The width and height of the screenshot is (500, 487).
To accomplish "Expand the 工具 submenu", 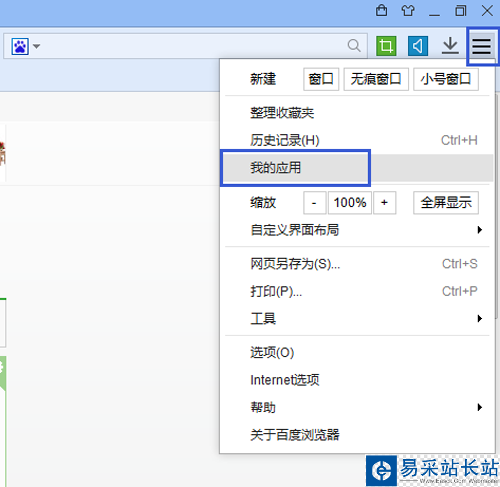I will (357, 319).
